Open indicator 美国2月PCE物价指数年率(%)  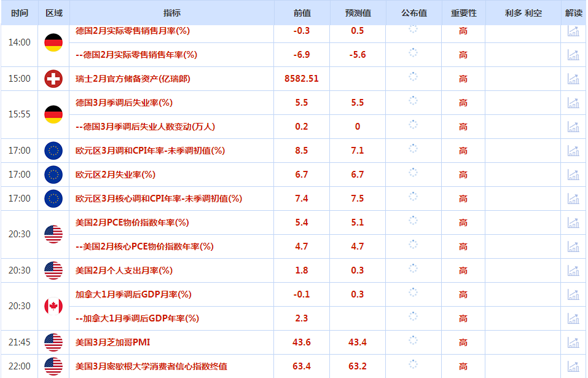tap(132, 222)
